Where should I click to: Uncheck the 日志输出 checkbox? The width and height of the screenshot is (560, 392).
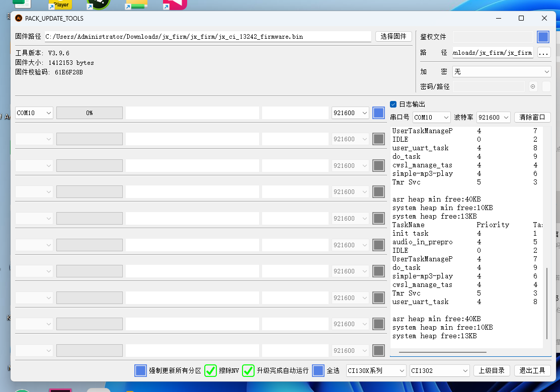coord(393,104)
